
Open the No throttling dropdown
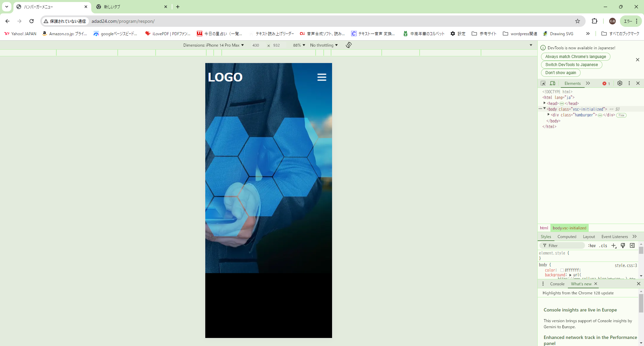coord(324,45)
